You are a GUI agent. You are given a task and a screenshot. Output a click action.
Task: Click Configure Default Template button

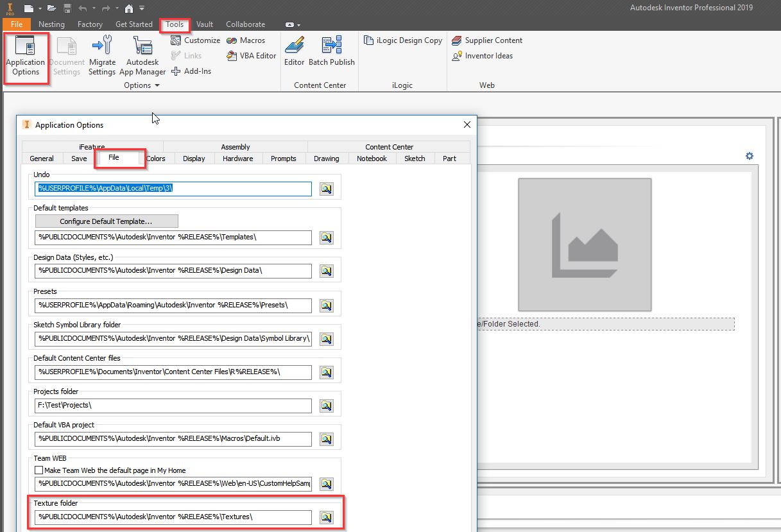(x=107, y=221)
